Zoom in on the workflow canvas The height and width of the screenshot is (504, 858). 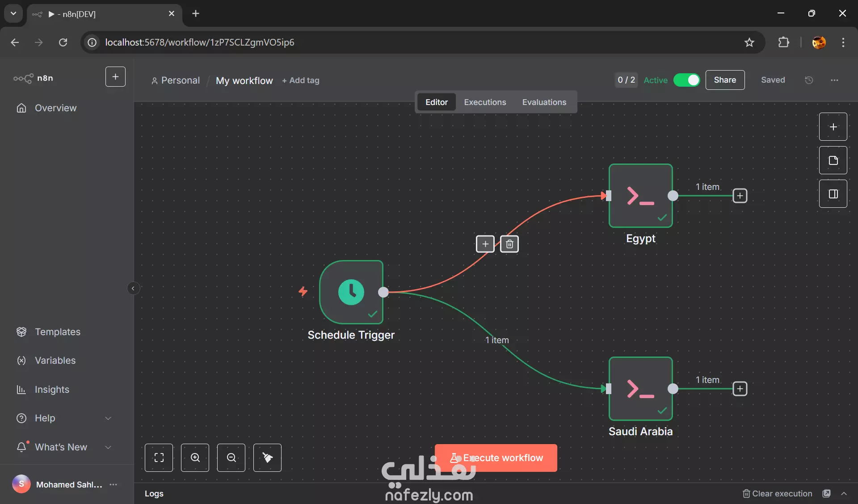click(195, 458)
